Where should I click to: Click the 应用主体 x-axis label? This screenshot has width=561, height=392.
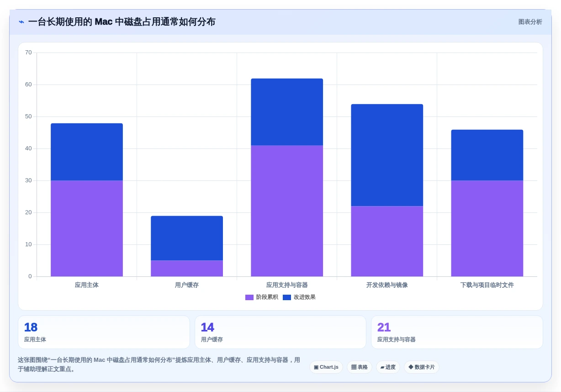coord(87,285)
